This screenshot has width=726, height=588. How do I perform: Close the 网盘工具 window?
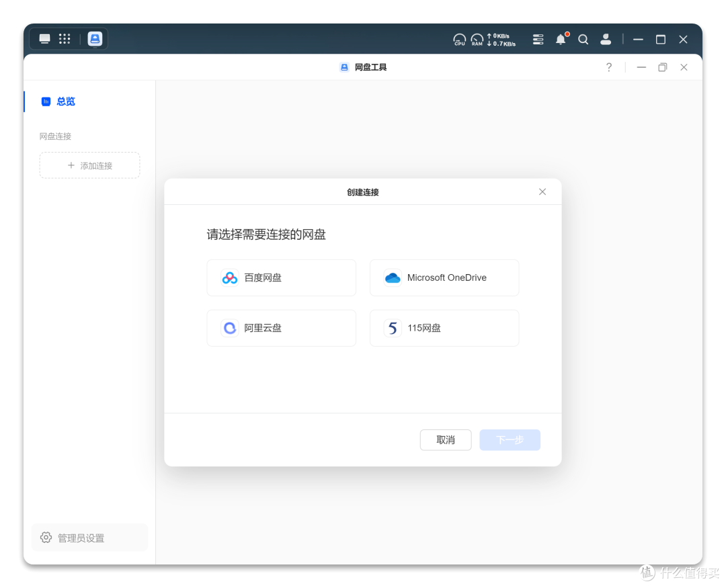click(684, 68)
